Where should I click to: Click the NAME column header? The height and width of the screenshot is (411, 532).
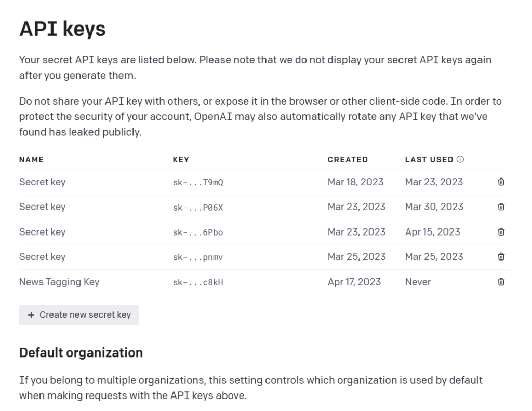point(31,159)
